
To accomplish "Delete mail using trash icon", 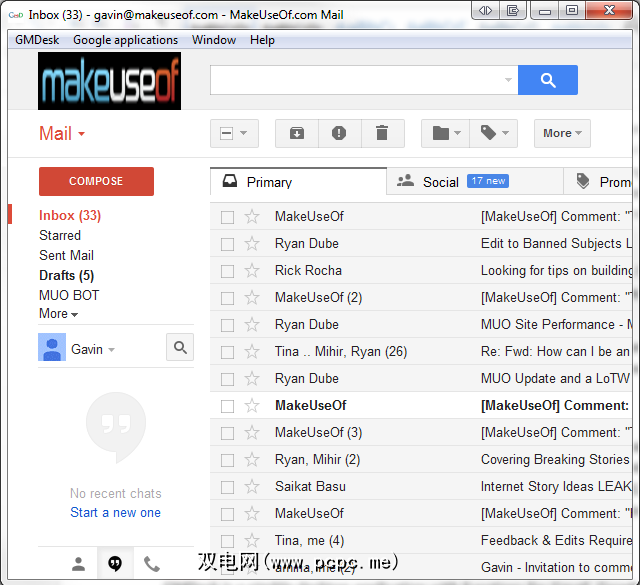I will pos(382,133).
